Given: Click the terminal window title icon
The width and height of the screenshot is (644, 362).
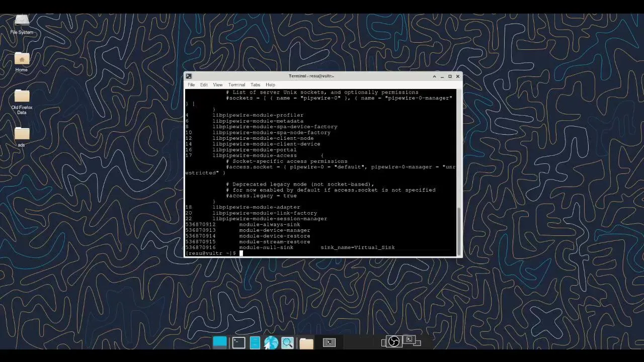Looking at the screenshot, I should point(189,76).
